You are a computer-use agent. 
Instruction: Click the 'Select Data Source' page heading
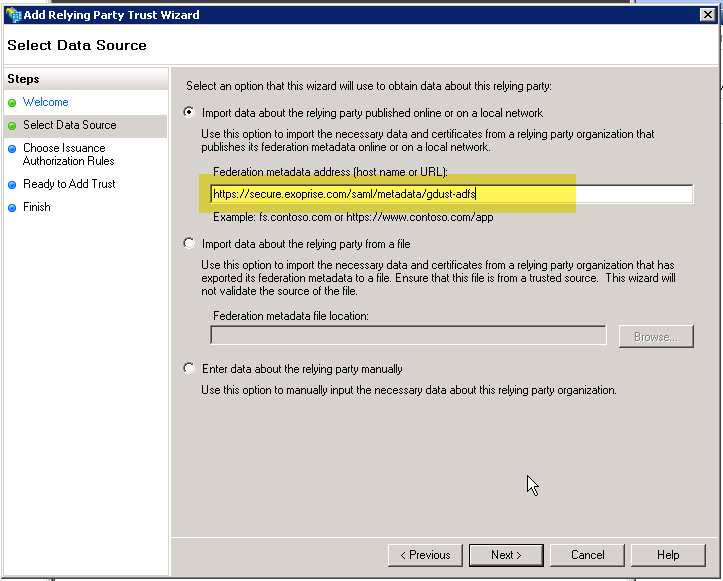(77, 45)
